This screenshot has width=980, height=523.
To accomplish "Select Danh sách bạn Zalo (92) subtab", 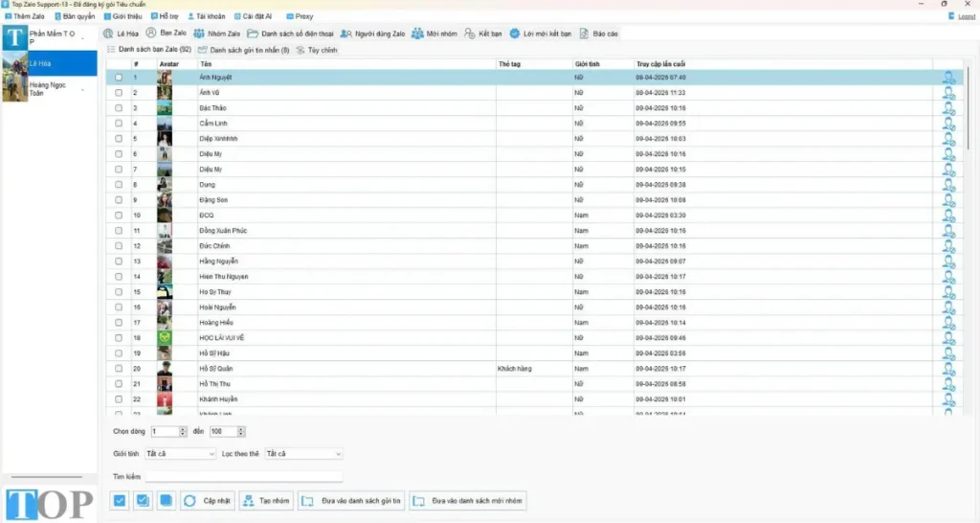I will [149, 50].
